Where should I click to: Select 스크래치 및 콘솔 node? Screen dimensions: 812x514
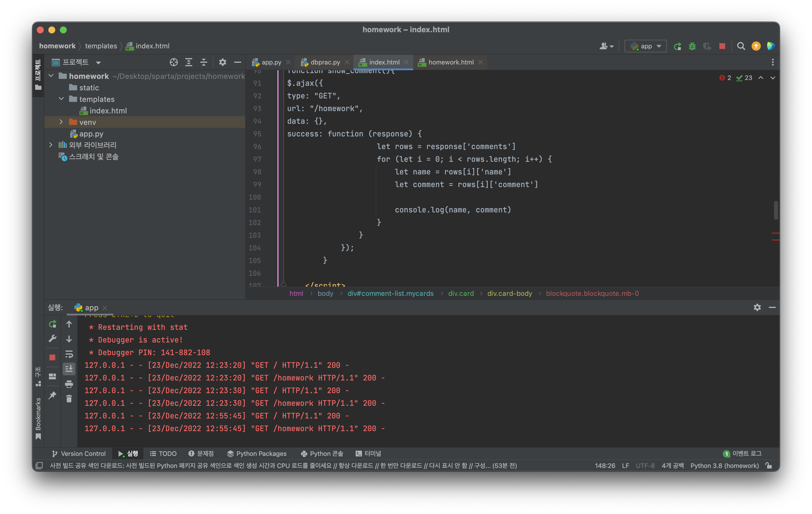pyautogui.click(x=89, y=157)
